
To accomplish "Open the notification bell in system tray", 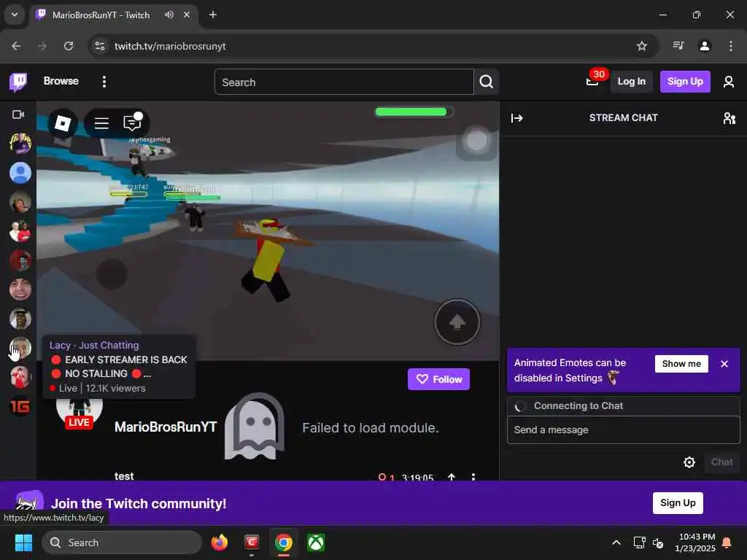I will point(727,542).
